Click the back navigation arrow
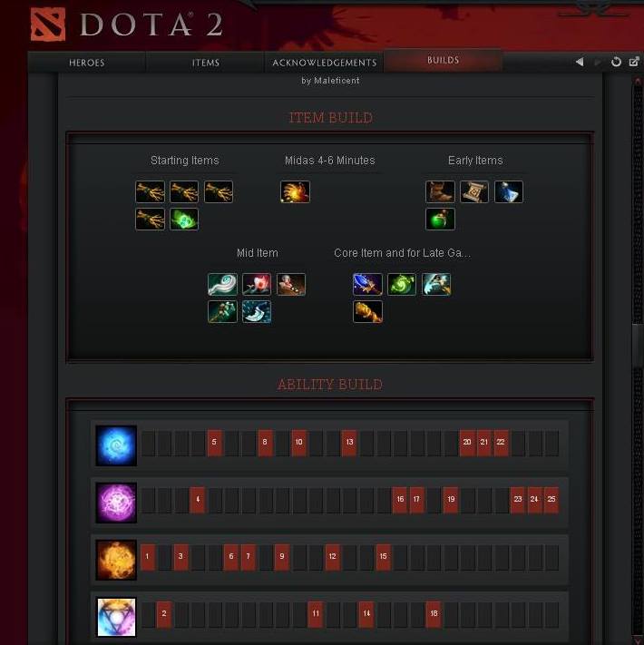The height and width of the screenshot is (645, 644). point(580,62)
